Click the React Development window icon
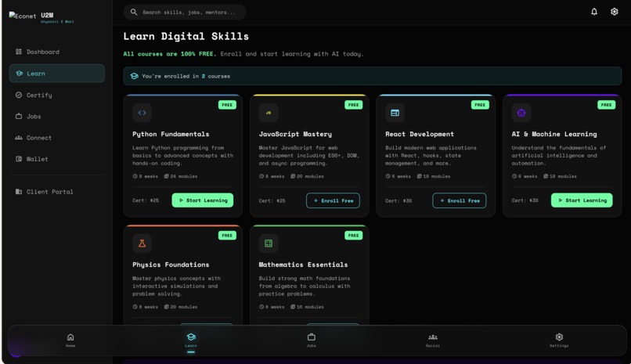The image size is (631, 364). 395,113
